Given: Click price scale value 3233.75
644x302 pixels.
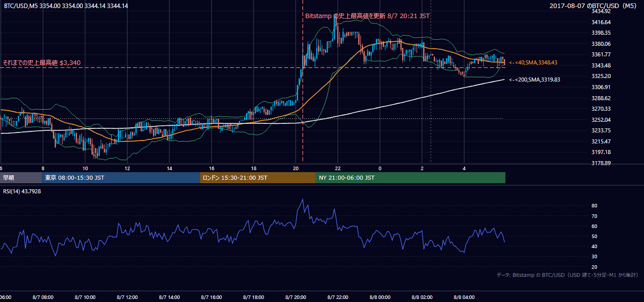Looking at the screenshot, I should [601, 130].
